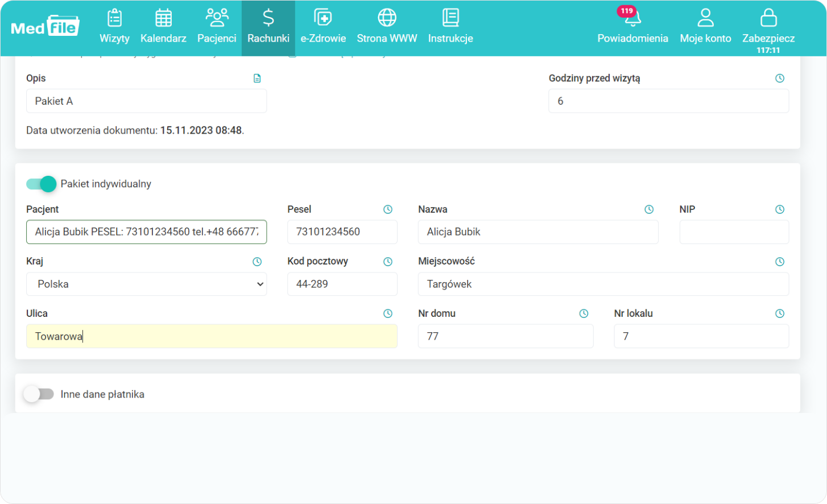Open Instrukcje book icon
The width and height of the screenshot is (827, 504).
tap(450, 18)
